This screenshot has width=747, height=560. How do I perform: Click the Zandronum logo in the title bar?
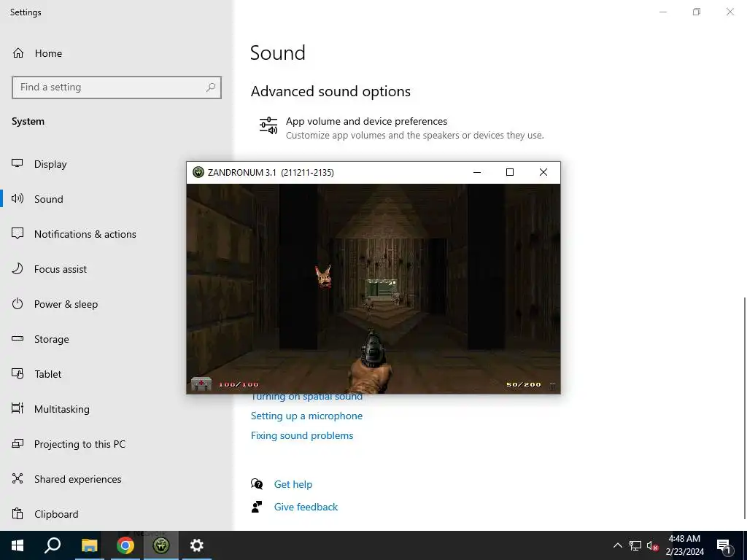(198, 172)
